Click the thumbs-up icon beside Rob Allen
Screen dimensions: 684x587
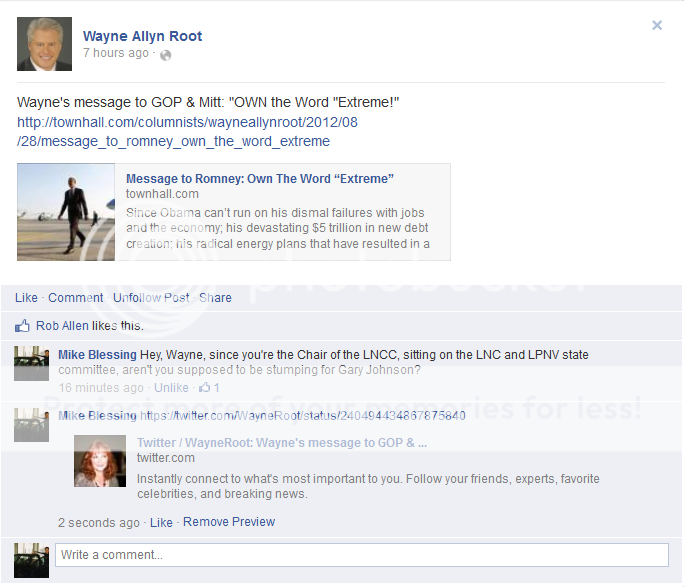pos(23,326)
